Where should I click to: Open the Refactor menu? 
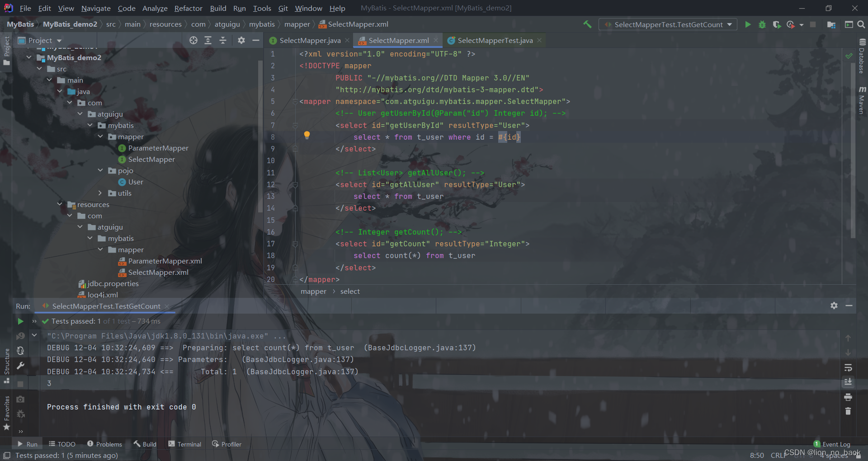click(188, 8)
